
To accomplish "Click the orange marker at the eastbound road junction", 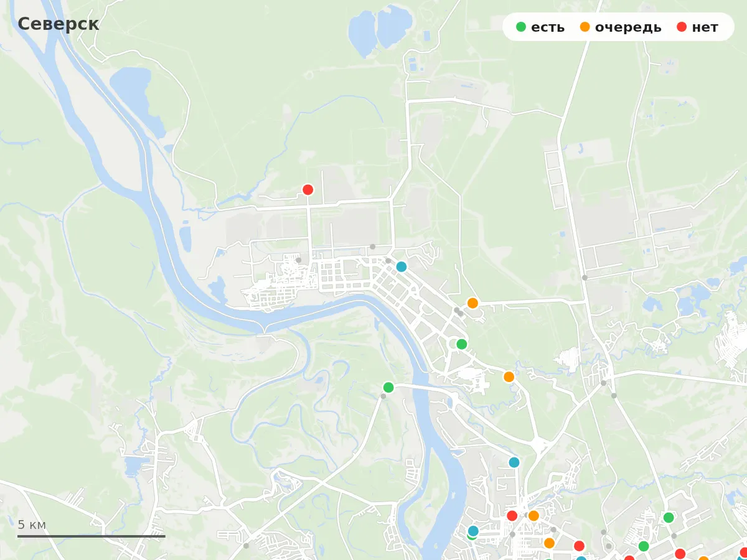I will coord(472,303).
